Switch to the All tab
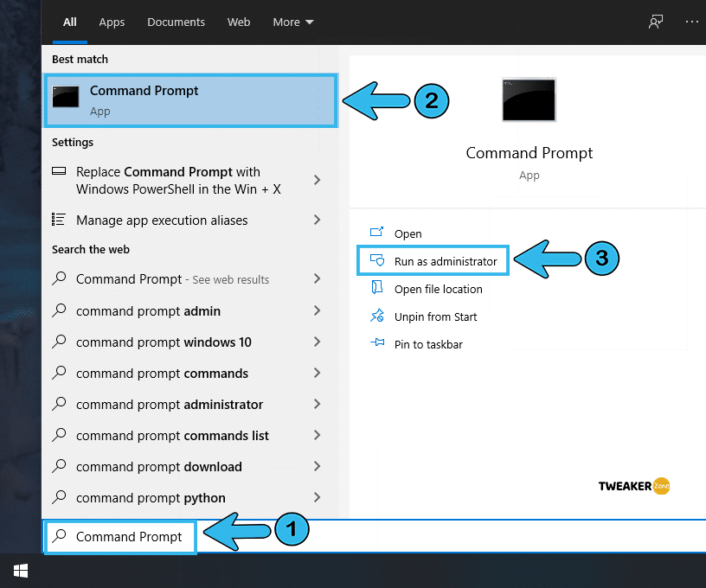 pos(70,22)
